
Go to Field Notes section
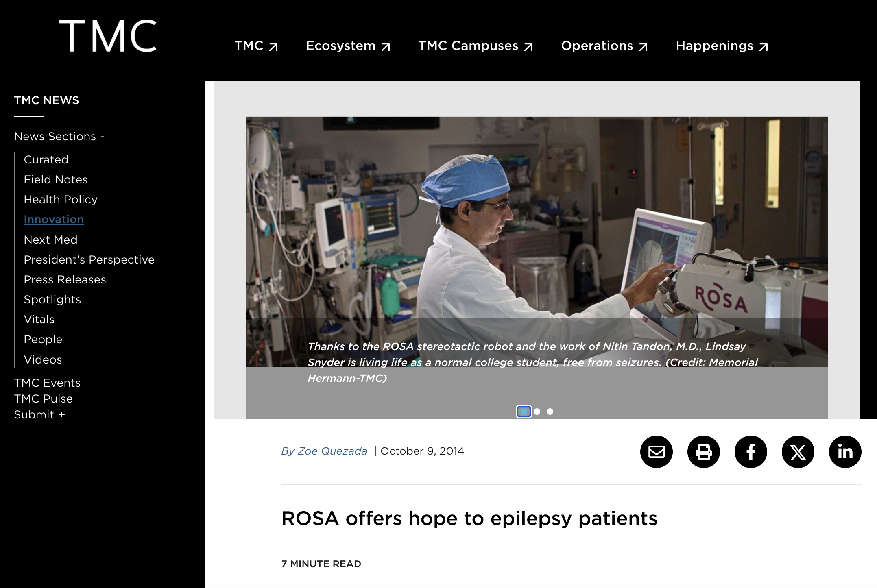pyautogui.click(x=56, y=179)
